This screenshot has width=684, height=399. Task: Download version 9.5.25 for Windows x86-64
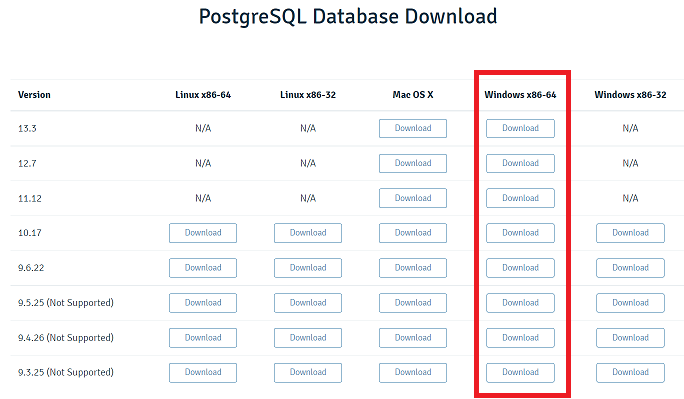[520, 303]
